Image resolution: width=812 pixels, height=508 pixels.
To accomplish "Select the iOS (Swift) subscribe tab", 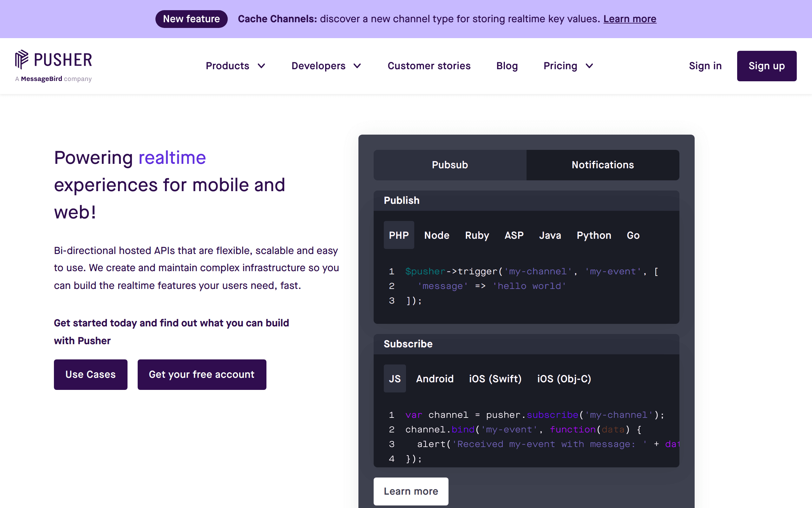I will (495, 379).
